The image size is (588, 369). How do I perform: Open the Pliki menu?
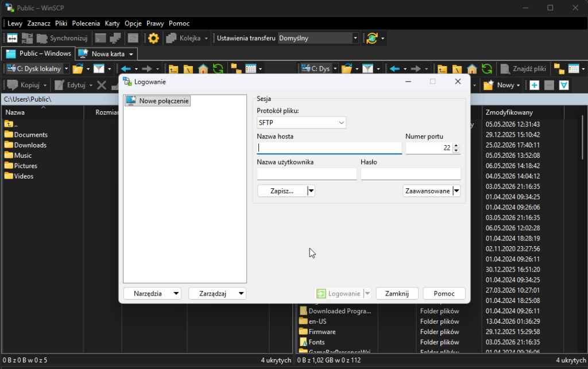click(61, 23)
